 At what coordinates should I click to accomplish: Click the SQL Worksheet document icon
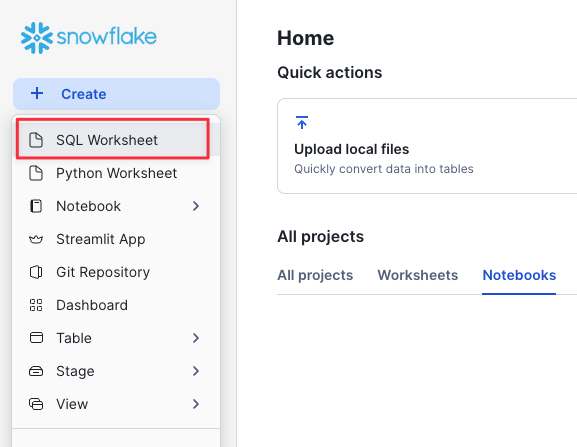point(36,140)
